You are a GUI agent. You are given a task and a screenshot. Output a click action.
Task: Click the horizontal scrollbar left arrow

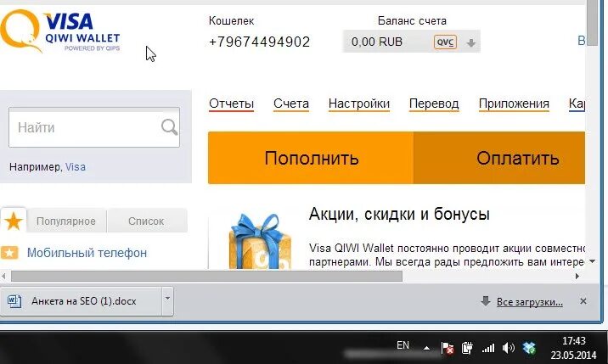[3, 277]
